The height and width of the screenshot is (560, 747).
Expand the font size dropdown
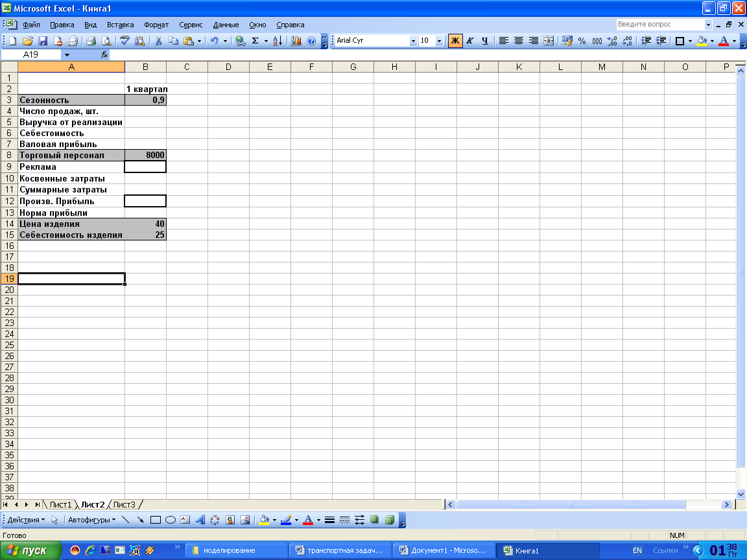coord(439,41)
